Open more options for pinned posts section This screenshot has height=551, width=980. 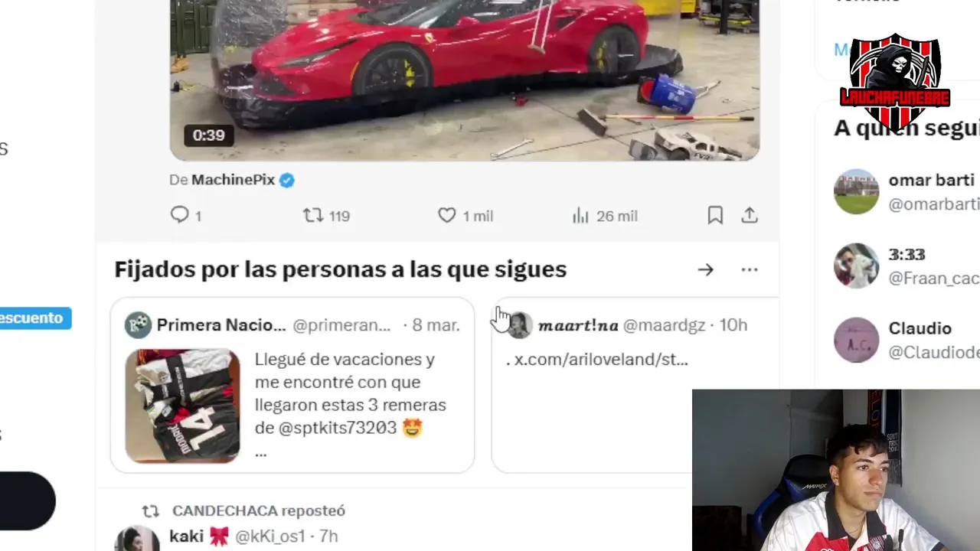coord(750,269)
